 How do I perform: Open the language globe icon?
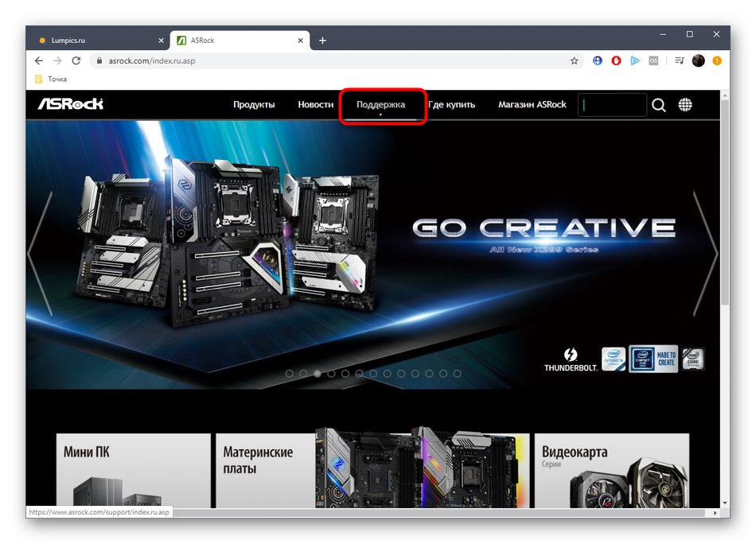(685, 104)
